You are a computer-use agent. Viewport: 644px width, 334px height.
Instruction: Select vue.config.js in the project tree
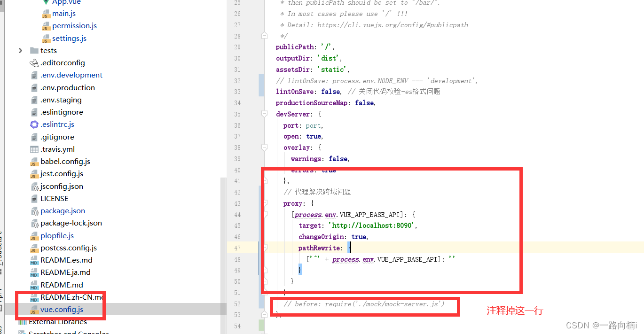[62, 310]
